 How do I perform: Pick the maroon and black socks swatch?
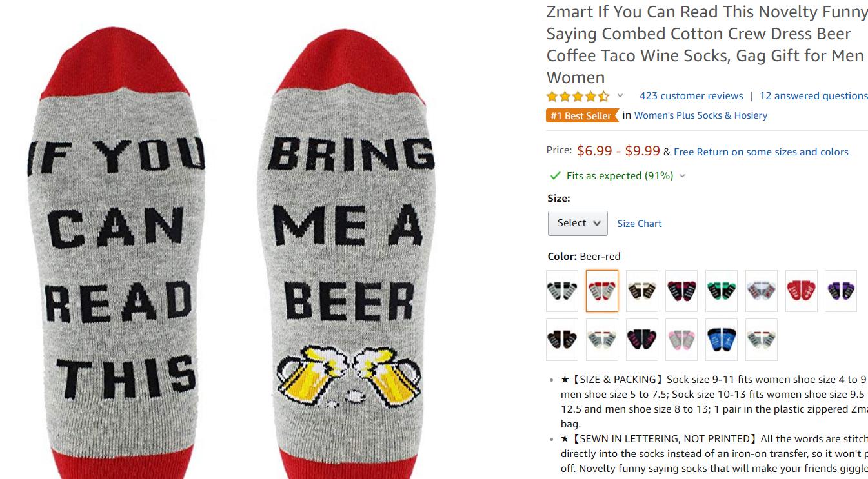pyautogui.click(x=681, y=291)
